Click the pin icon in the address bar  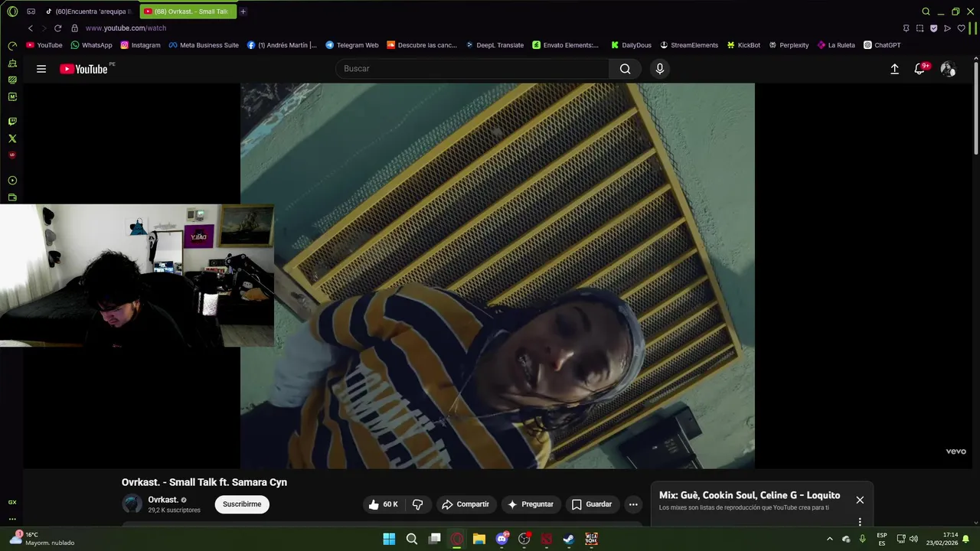[x=906, y=28]
